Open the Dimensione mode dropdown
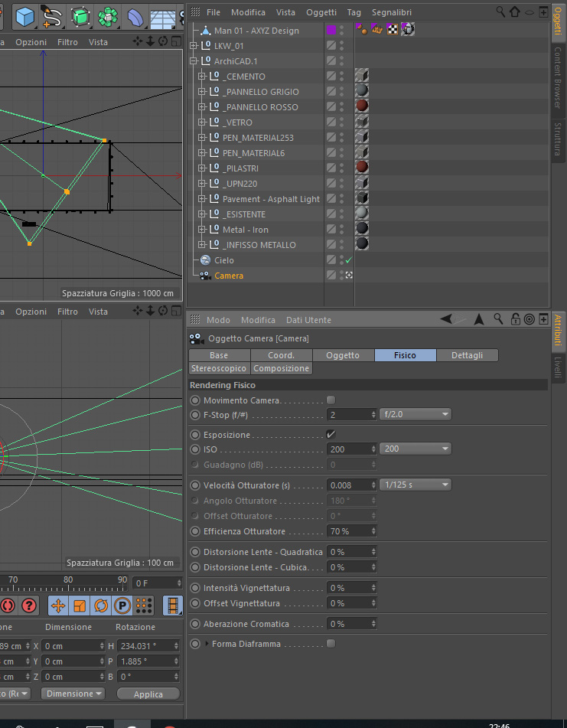Viewport: 567px width, 728px height. [x=73, y=694]
